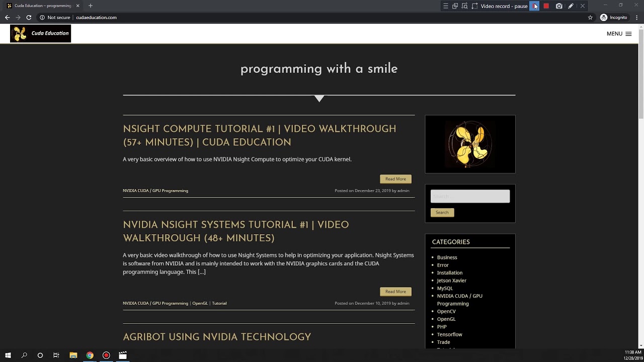Open December 10, 2019 post date link
Image resolution: width=644 pixels, height=362 pixels.
[373, 303]
